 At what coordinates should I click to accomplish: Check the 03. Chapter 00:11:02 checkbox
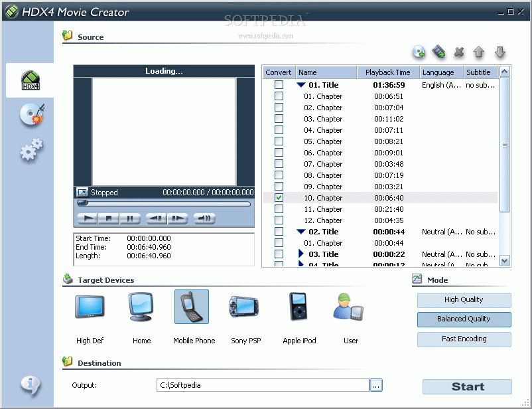pos(279,119)
